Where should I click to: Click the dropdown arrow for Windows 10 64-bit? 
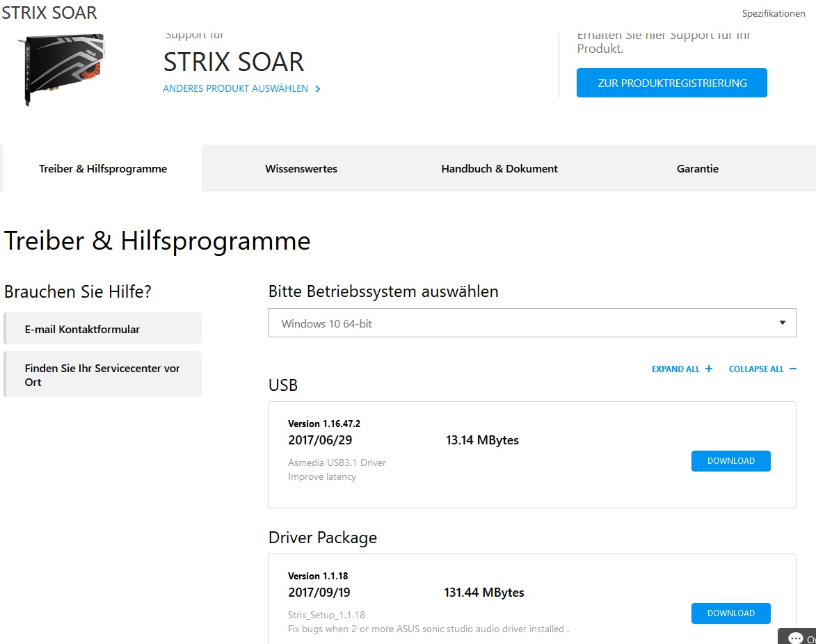click(x=782, y=323)
